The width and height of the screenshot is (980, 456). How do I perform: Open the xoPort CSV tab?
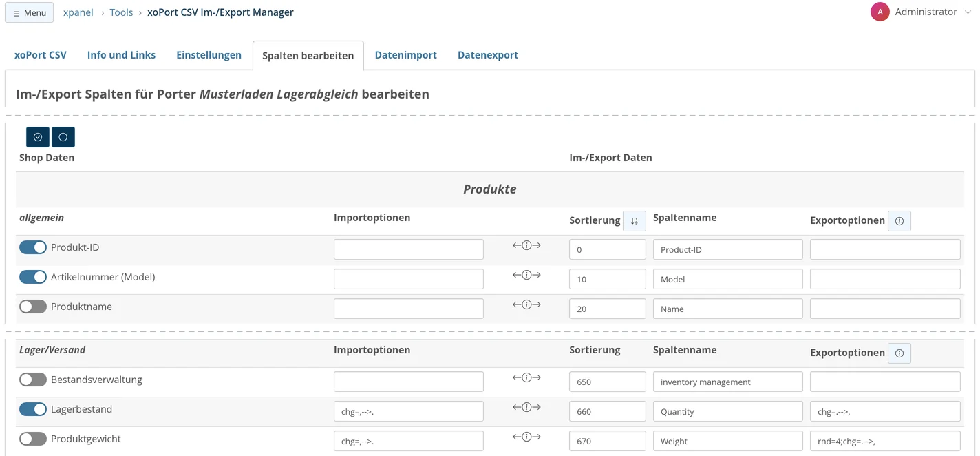click(x=41, y=55)
